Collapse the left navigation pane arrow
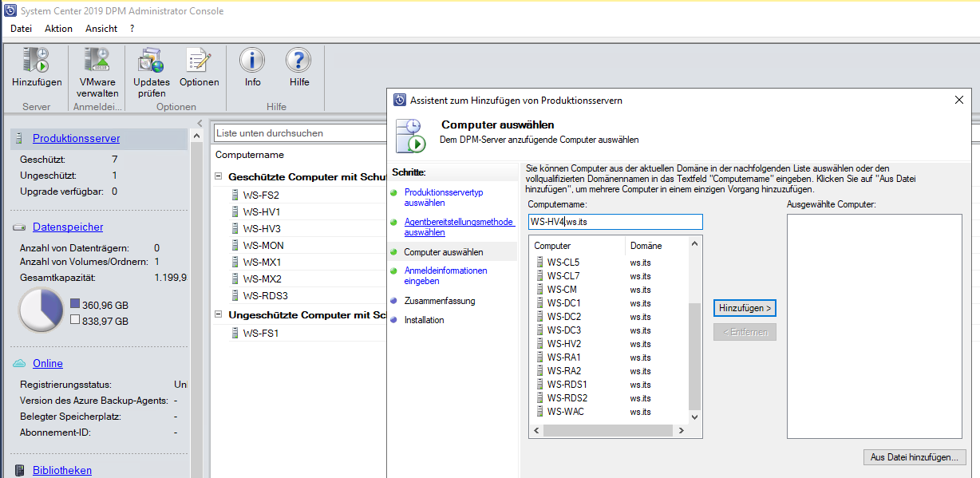This screenshot has height=478, width=980. click(200, 123)
